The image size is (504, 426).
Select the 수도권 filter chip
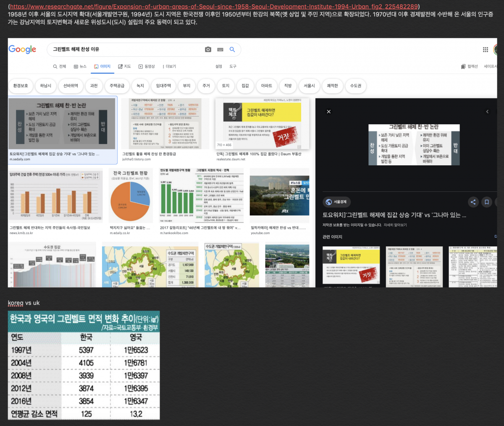[355, 86]
